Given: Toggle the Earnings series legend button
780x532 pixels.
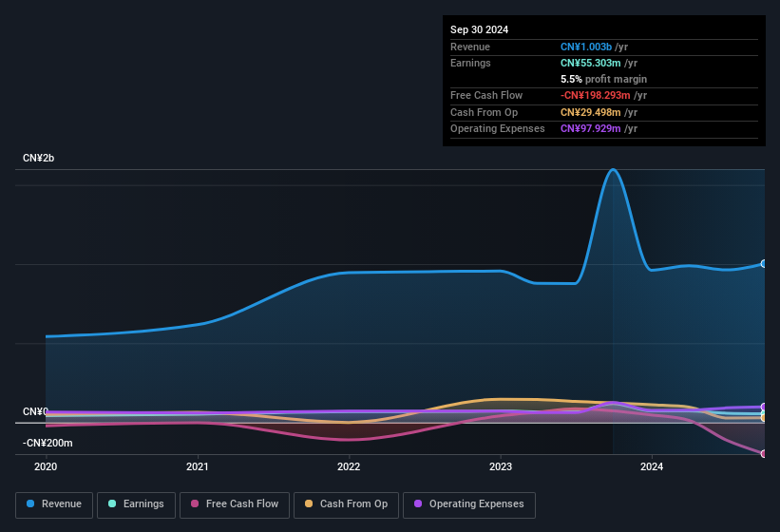Looking at the screenshot, I should pos(136,504).
